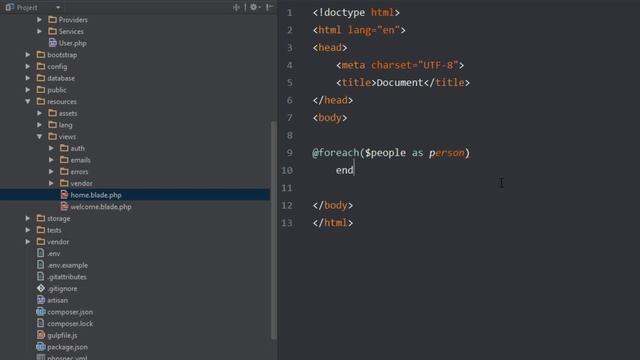Screen dimensions: 640x360
Task: Click the composer.json file icon
Action: click(x=41, y=312)
